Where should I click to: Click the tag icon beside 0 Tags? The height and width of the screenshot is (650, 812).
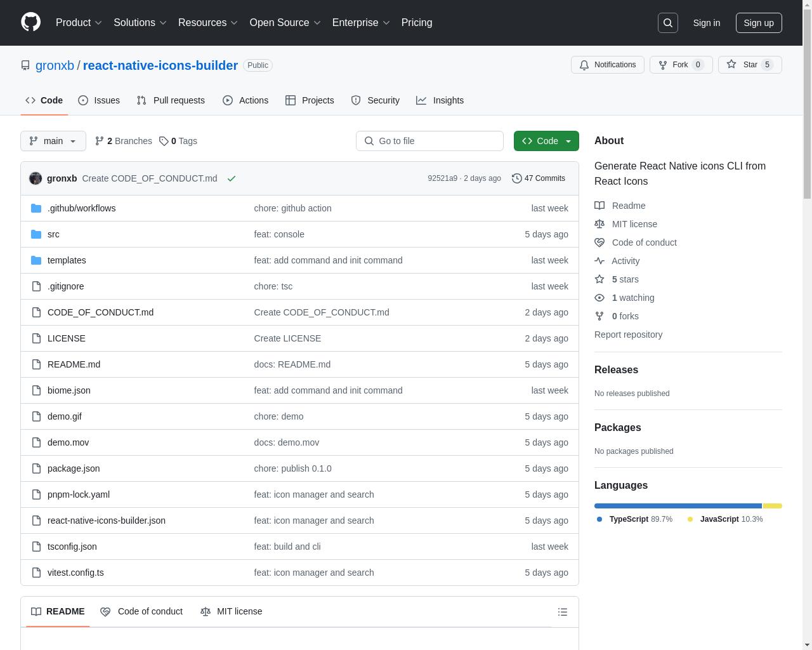[x=164, y=141]
